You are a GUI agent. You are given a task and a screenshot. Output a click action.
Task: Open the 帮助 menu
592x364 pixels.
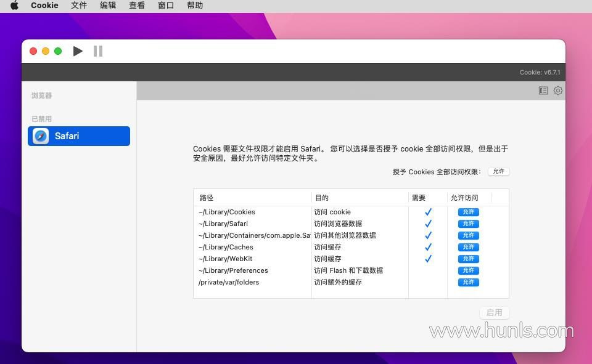[195, 6]
